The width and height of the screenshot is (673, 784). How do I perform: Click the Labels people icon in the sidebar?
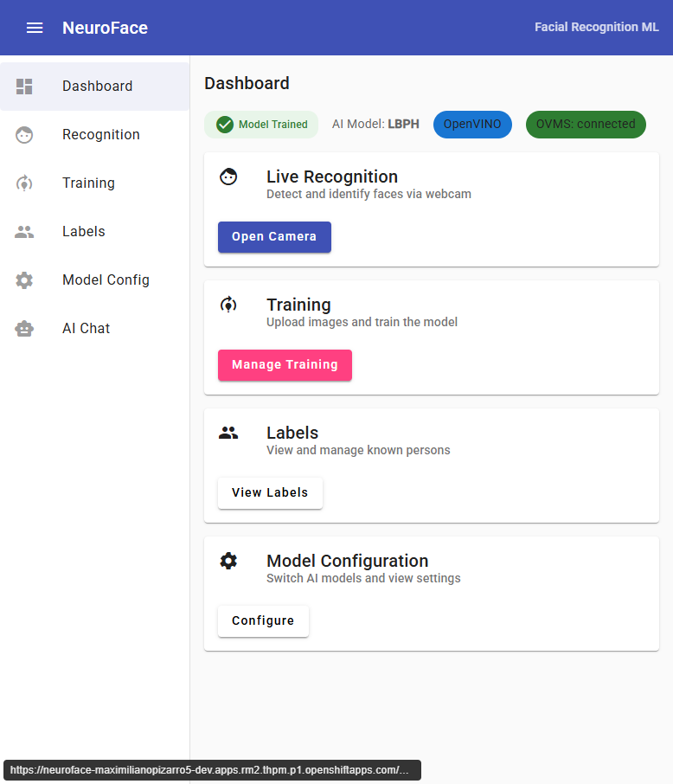(x=24, y=231)
